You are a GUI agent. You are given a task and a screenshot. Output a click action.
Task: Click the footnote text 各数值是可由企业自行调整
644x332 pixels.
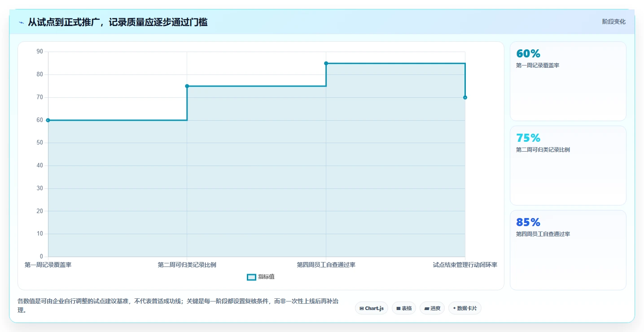coord(178,306)
